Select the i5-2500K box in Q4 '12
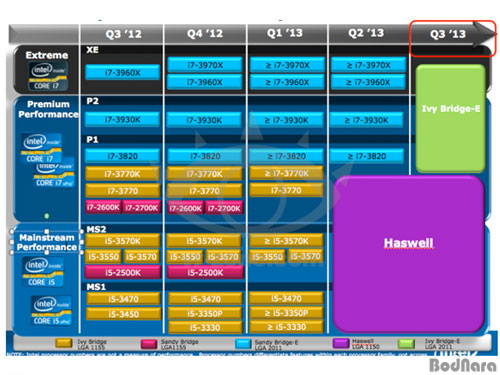The width and height of the screenshot is (500, 375). [x=205, y=272]
